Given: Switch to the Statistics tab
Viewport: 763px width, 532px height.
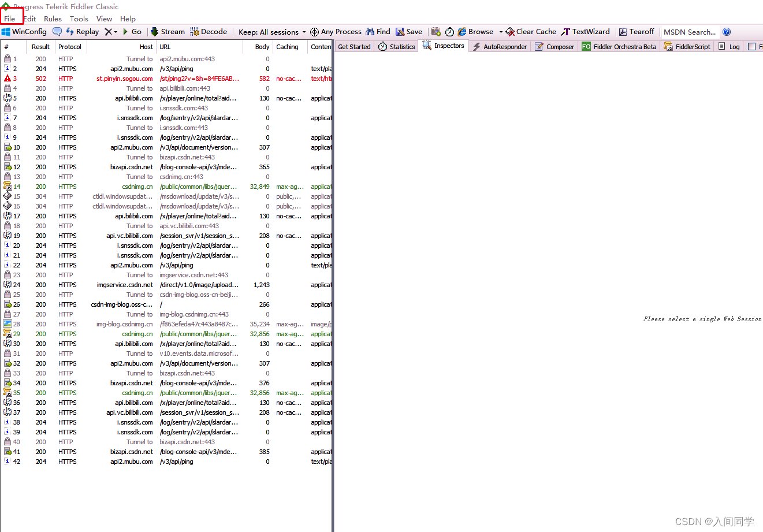Looking at the screenshot, I should (397, 47).
